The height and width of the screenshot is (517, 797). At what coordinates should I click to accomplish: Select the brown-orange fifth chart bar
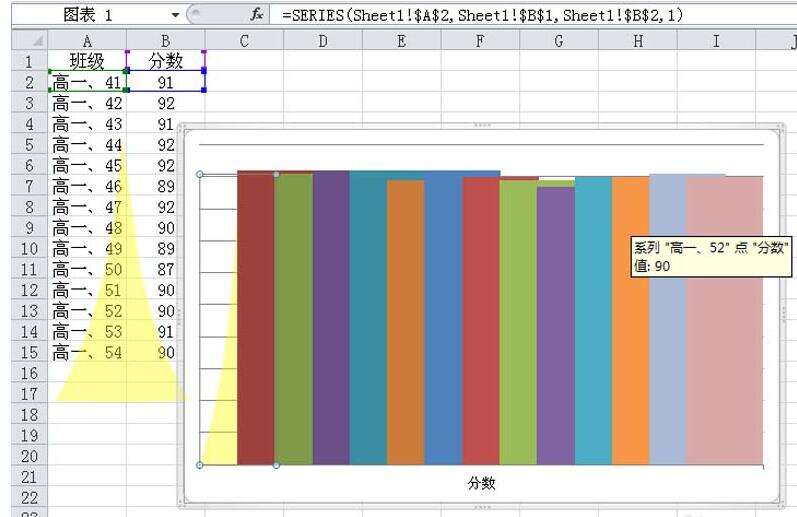coord(406,322)
